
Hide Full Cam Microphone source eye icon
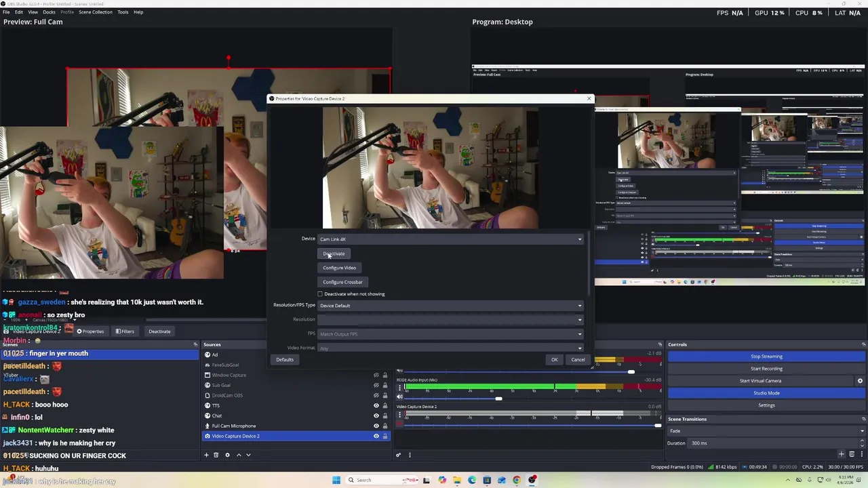tap(376, 426)
